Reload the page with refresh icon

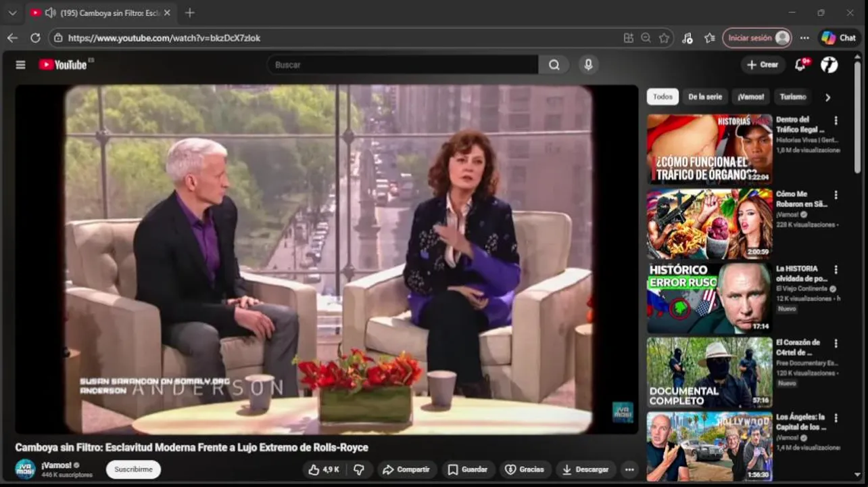tap(35, 38)
